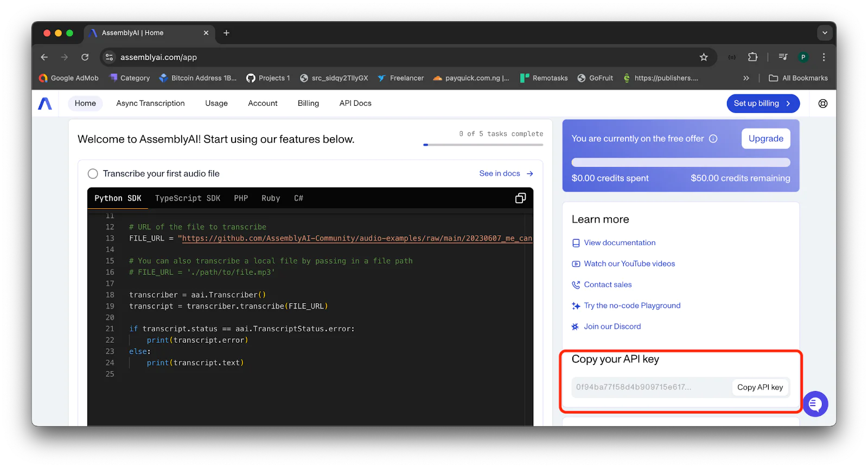Click the https://publishers bookmark
This screenshot has height=468, width=868.
pyautogui.click(x=660, y=78)
